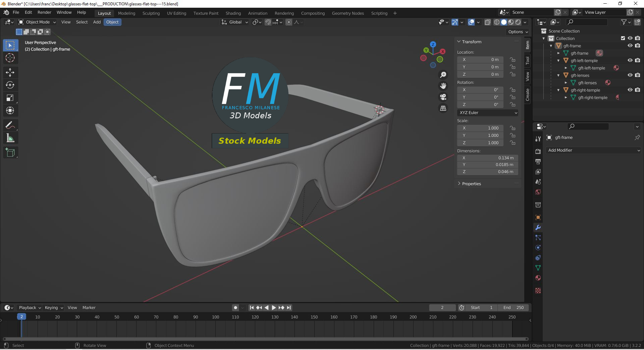This screenshot has width=644, height=350.
Task: Expand the Properties panel in sidebar
Action: coord(471,184)
